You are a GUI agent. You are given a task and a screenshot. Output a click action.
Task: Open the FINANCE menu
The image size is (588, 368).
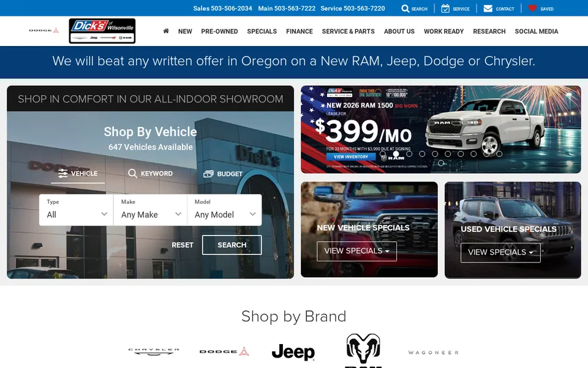(300, 31)
